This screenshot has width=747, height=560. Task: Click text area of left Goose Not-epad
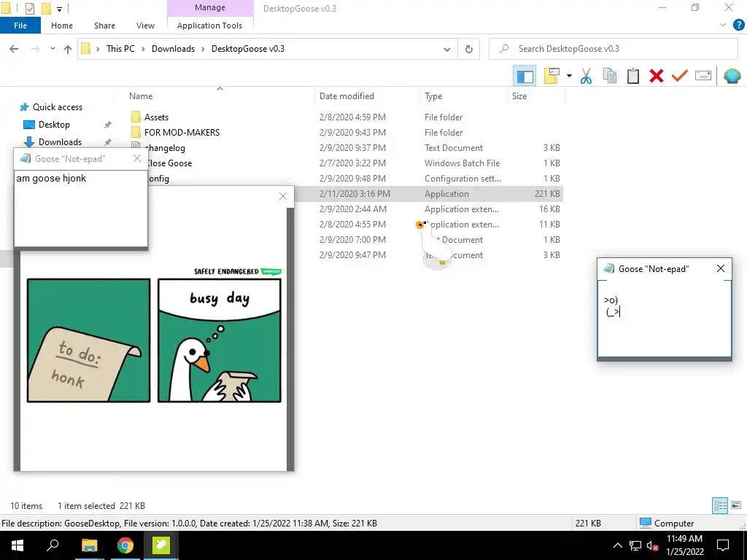click(81, 209)
